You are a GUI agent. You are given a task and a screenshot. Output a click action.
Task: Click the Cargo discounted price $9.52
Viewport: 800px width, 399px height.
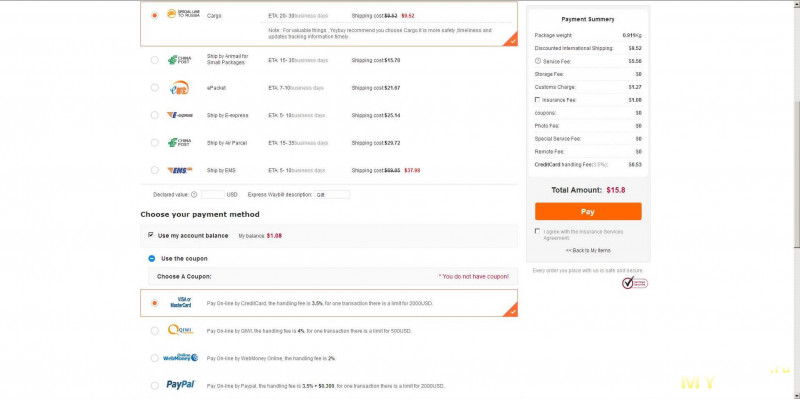point(408,16)
